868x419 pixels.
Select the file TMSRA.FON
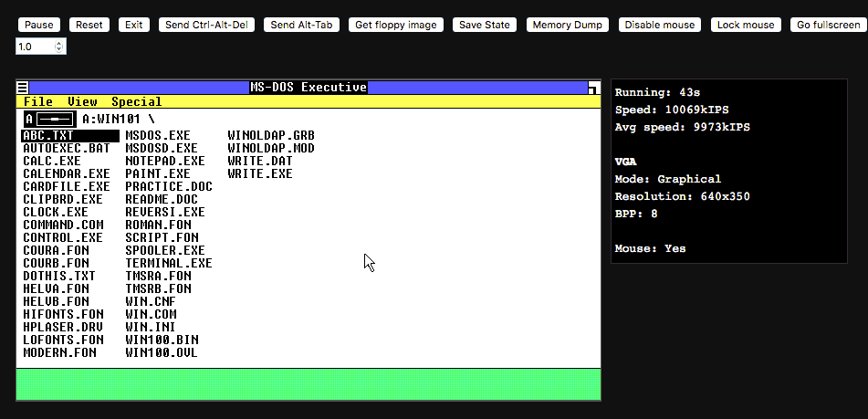(158, 276)
